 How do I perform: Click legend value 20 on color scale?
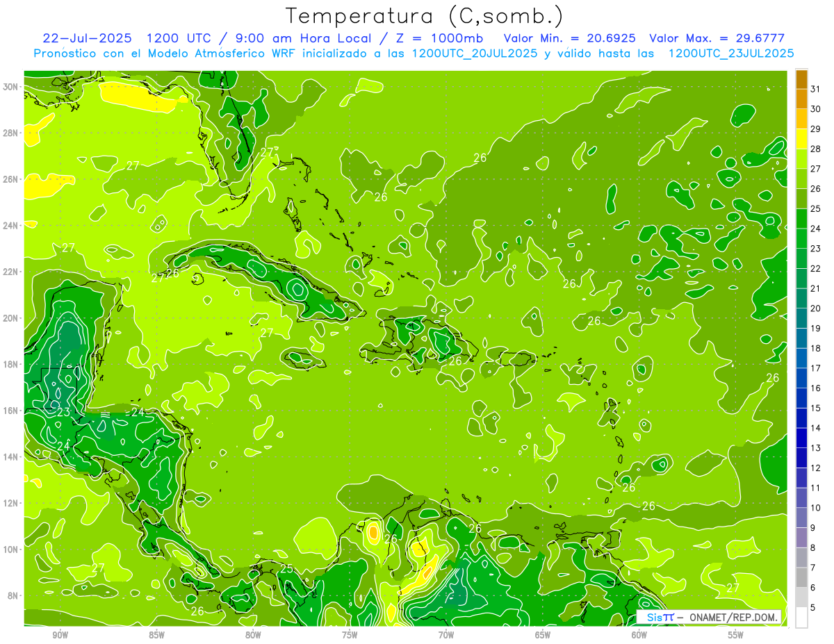coord(815,308)
